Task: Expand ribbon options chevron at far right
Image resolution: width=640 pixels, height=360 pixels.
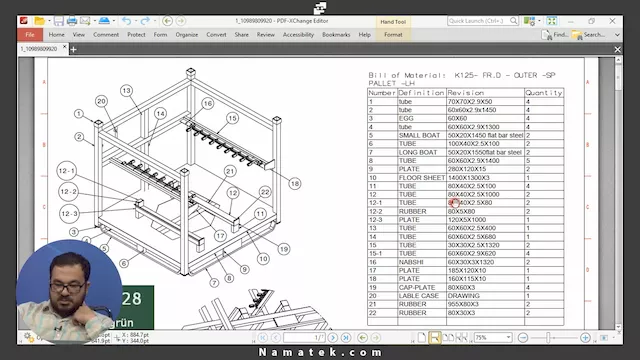Action: [617, 35]
